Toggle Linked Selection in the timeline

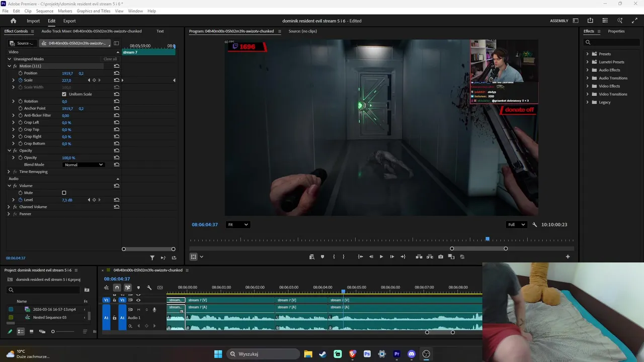tap(128, 288)
